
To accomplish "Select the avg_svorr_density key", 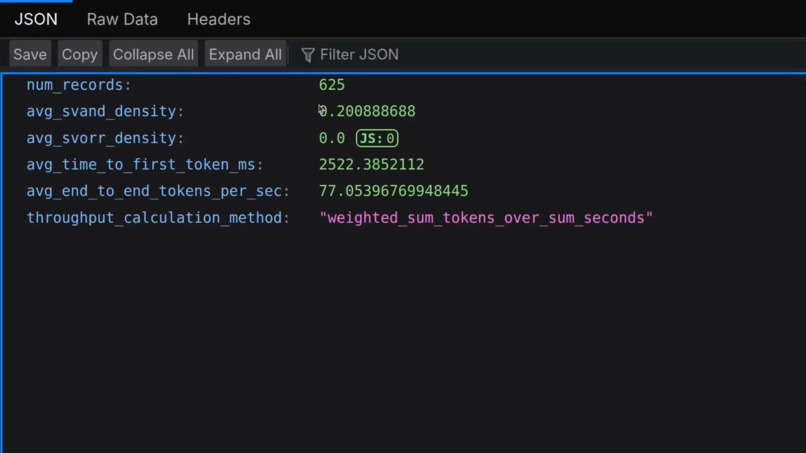I will 101,138.
